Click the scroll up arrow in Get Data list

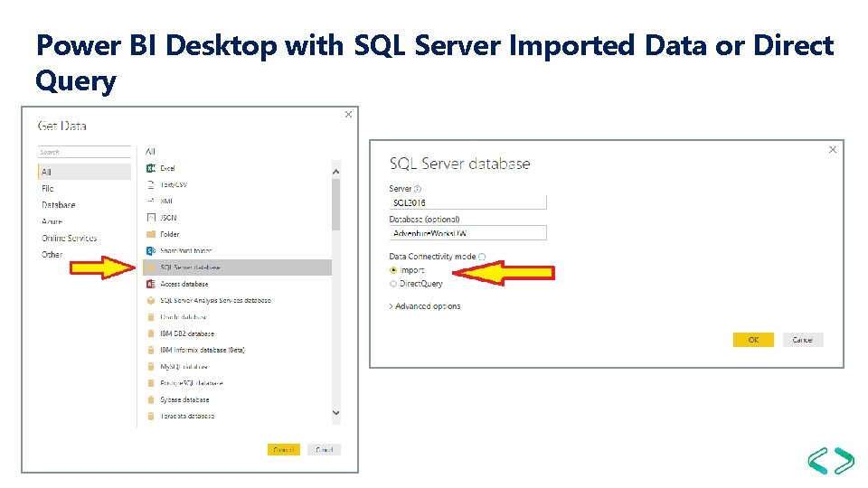click(335, 172)
